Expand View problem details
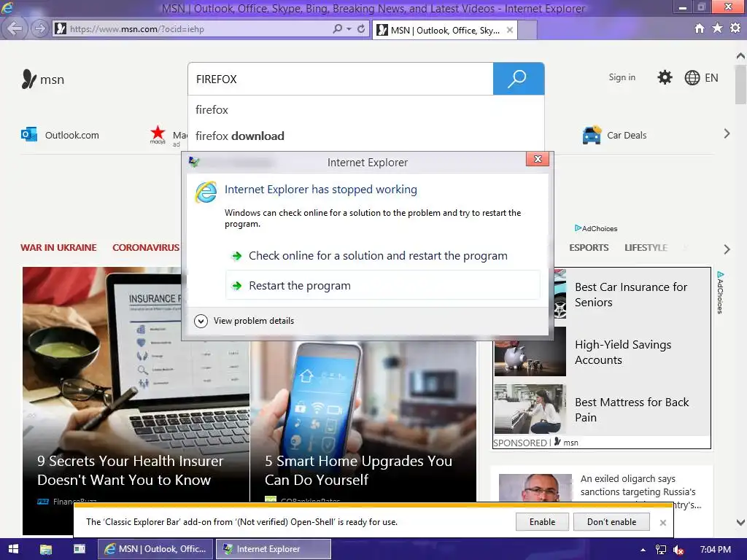 pyautogui.click(x=244, y=321)
